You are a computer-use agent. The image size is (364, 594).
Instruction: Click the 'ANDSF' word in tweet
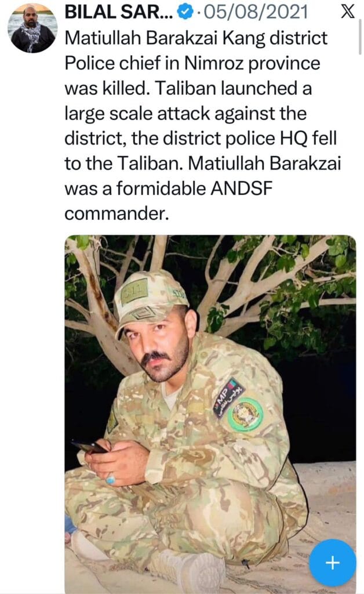pos(241,189)
